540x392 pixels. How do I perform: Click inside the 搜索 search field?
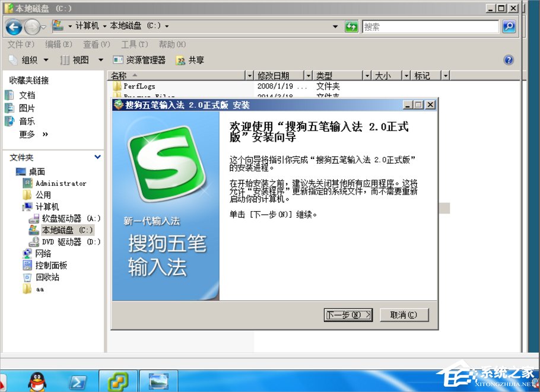[x=430, y=26]
